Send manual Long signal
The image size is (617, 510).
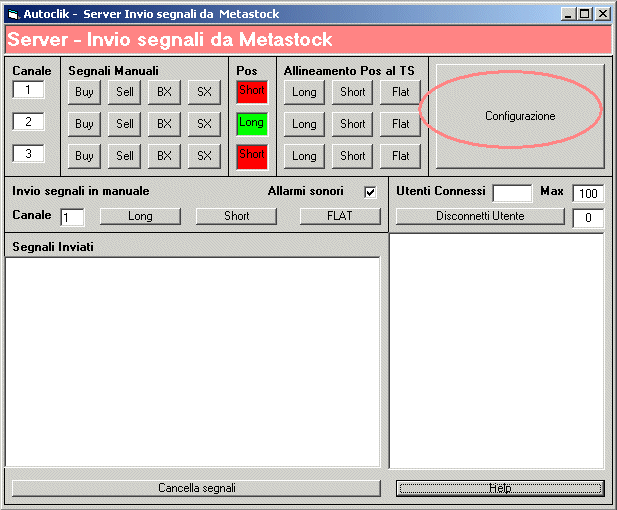pos(140,216)
